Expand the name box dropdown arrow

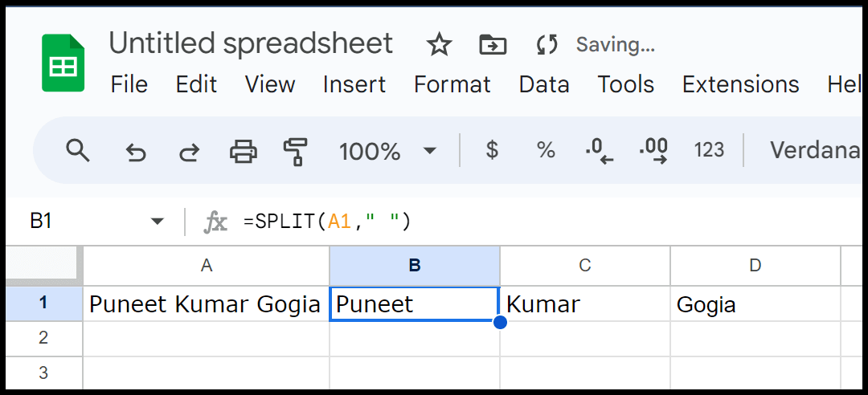coord(158,222)
